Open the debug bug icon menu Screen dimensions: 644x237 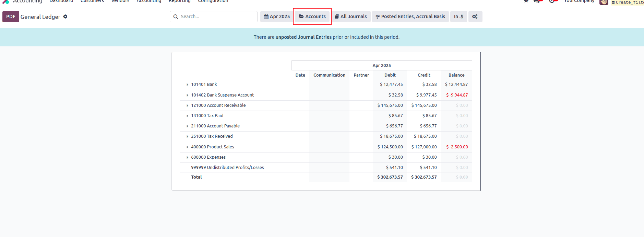point(526,1)
